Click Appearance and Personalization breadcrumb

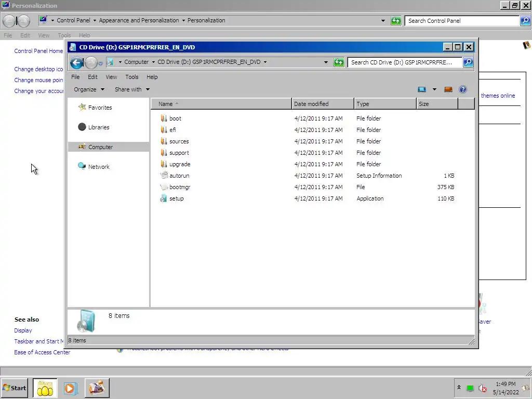(139, 20)
